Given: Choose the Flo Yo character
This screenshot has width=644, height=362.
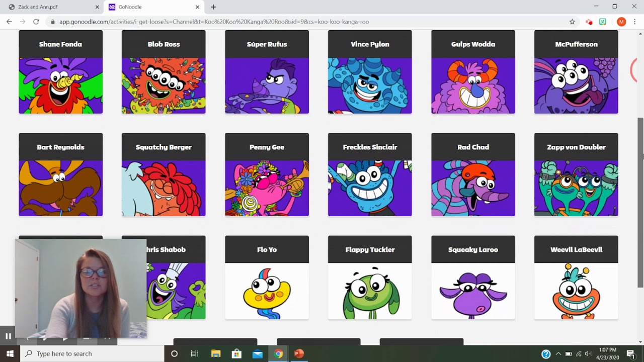Looking at the screenshot, I should point(267,278).
